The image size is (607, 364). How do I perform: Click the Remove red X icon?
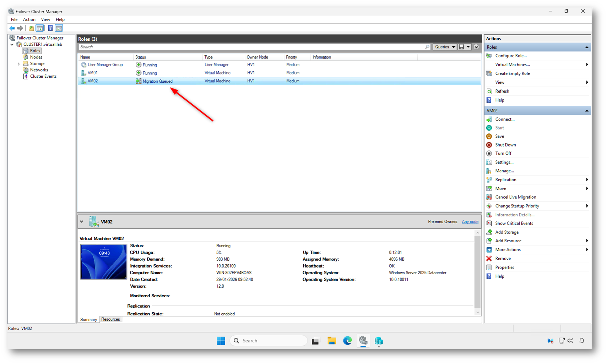click(x=489, y=259)
